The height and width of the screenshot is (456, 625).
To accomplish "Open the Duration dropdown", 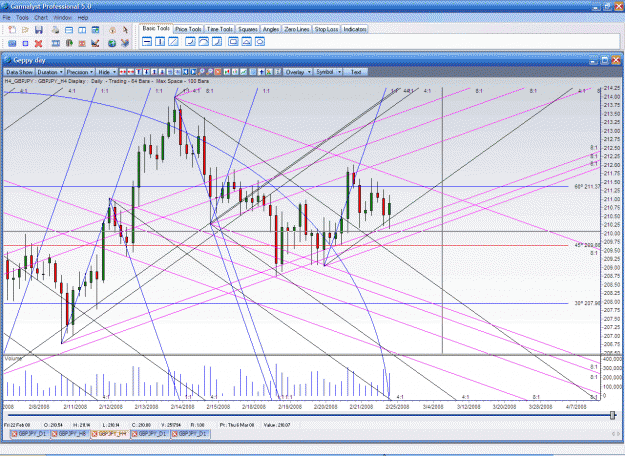I will pos(50,72).
